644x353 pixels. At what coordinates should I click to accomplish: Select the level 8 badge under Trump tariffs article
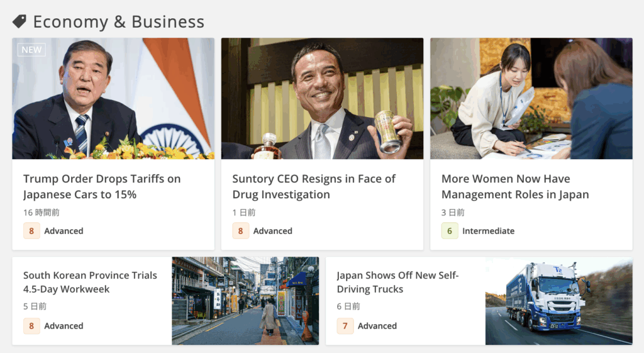pos(31,231)
